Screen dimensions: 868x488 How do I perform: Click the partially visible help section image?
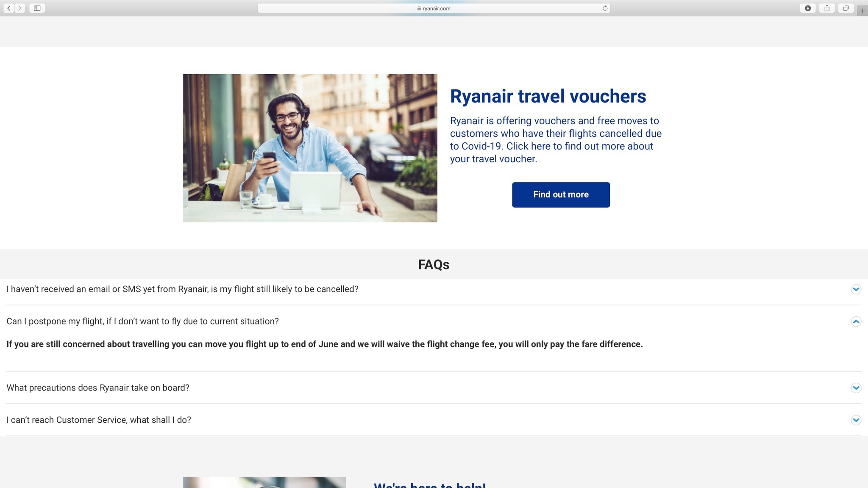[264, 482]
